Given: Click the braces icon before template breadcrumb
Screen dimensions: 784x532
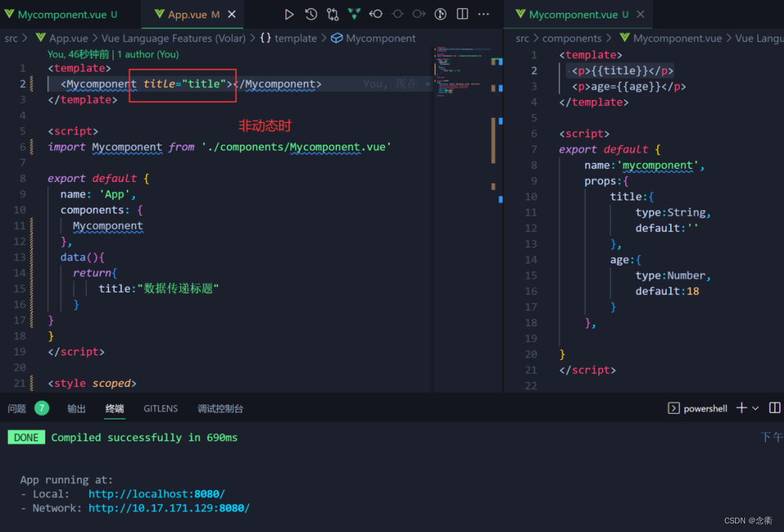Looking at the screenshot, I should 266,38.
